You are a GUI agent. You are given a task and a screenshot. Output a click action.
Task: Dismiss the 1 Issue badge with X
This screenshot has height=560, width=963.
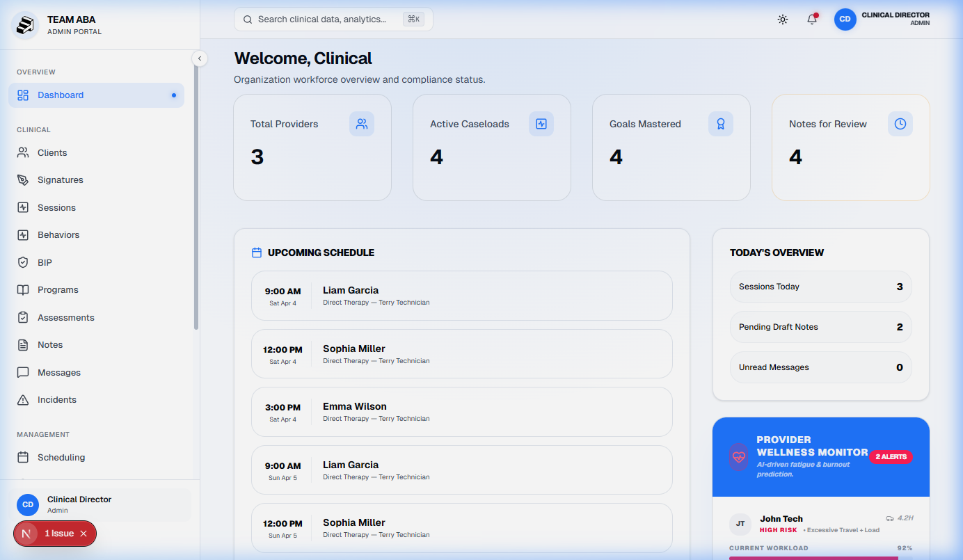pyautogui.click(x=83, y=534)
